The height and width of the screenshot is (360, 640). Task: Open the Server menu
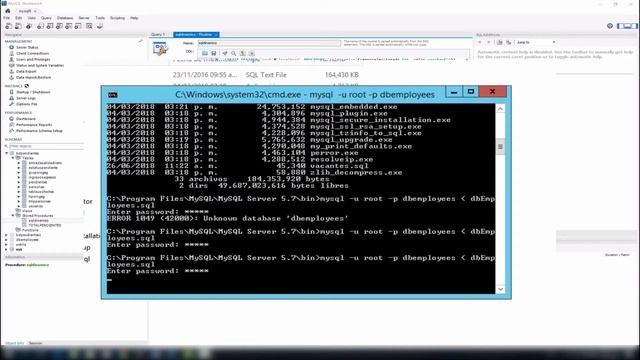84,18
